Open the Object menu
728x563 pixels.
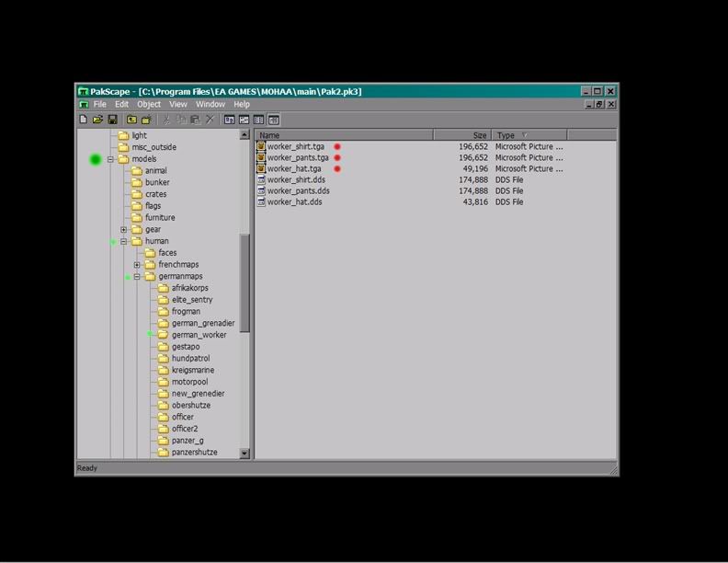pos(149,105)
